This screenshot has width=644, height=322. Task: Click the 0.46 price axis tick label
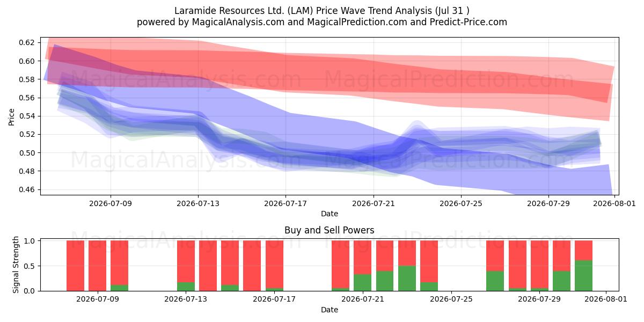(x=27, y=189)
